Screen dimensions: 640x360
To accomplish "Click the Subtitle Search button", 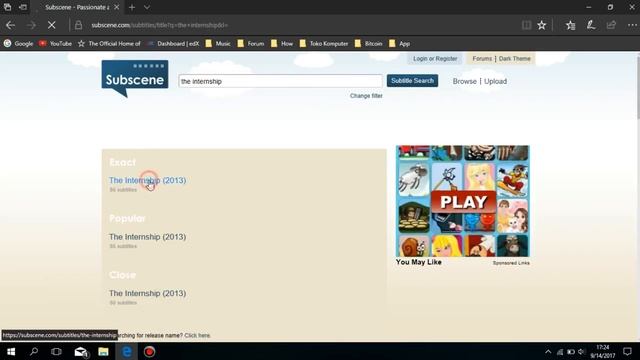I will point(412,81).
